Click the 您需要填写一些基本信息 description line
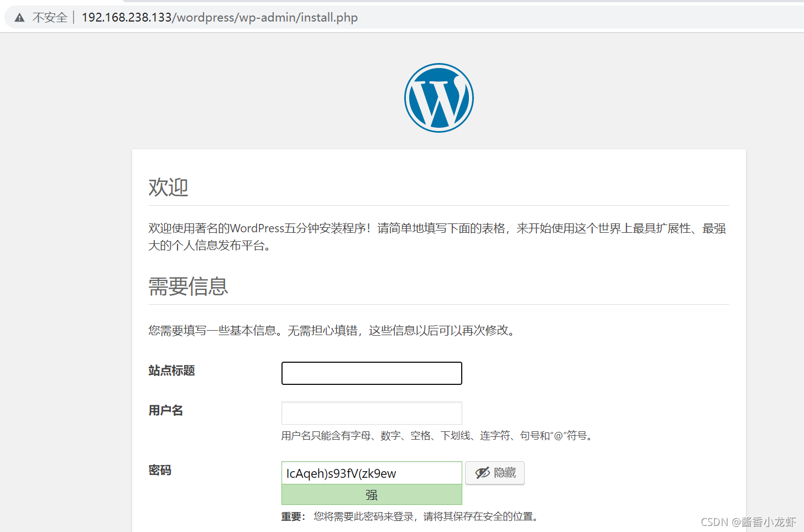This screenshot has height=532, width=804. [333, 331]
